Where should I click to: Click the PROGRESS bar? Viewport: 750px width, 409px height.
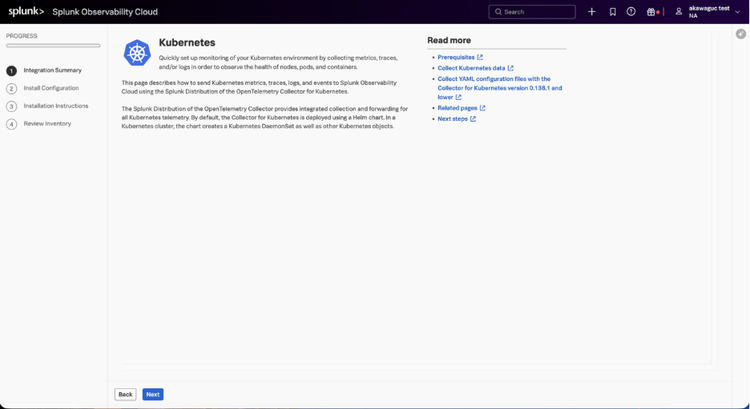(53, 46)
